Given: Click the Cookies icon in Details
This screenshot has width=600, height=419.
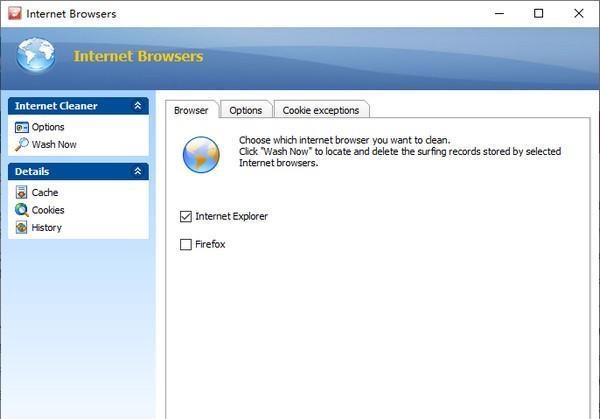Looking at the screenshot, I should click(x=21, y=210).
